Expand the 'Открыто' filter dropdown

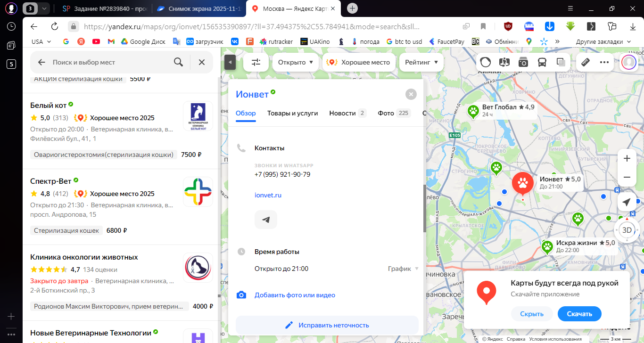coord(296,62)
